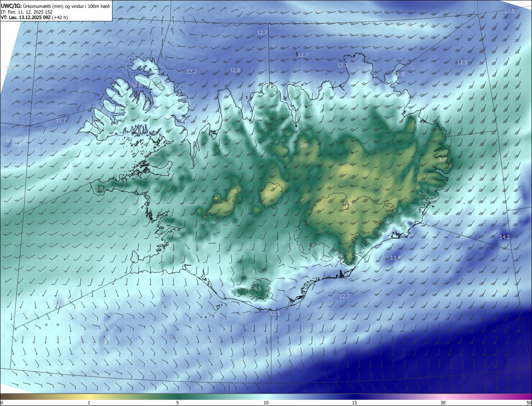Click the 13.4 value label off the southeast coast
The width and height of the screenshot is (532, 406).
coord(395,258)
